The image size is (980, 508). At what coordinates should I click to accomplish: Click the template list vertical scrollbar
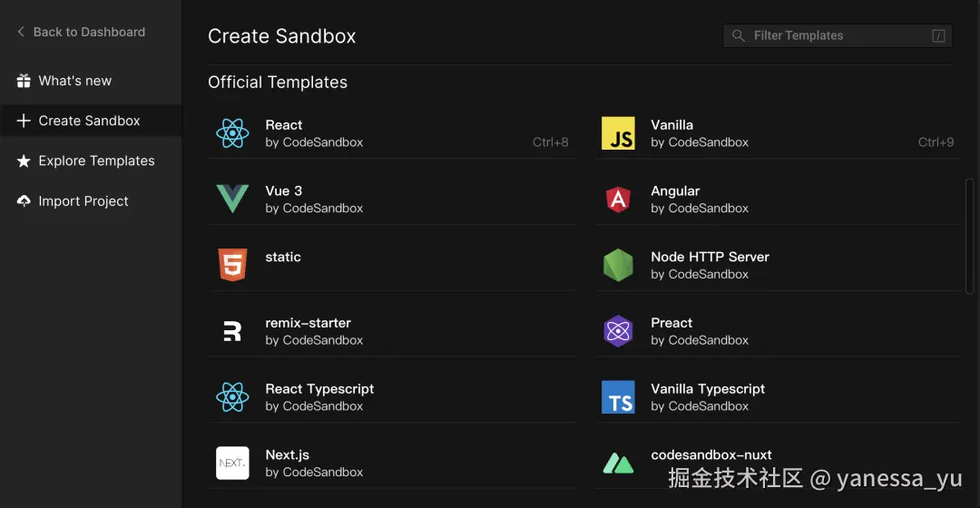[x=969, y=236]
